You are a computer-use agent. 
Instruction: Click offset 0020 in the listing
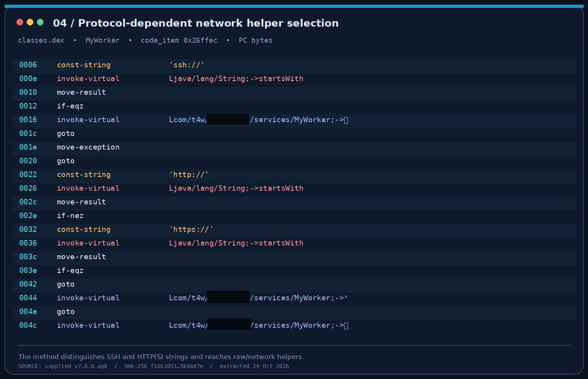tap(28, 161)
